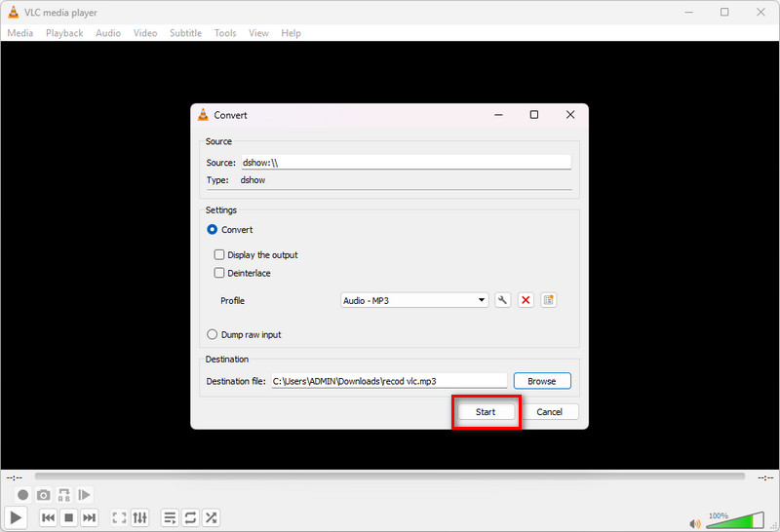Stop playback button
780x532 pixels.
[68, 517]
